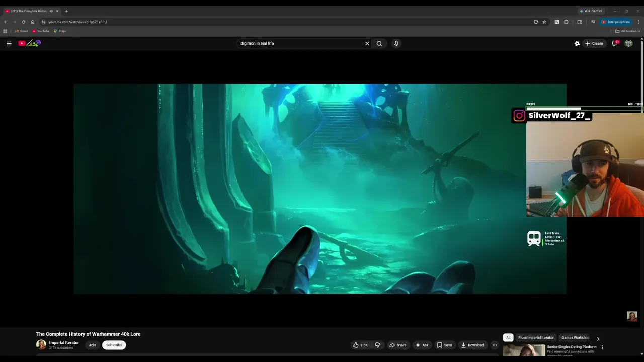Open icon left of Create button
This screenshot has height=362, width=644.
pyautogui.click(x=577, y=43)
